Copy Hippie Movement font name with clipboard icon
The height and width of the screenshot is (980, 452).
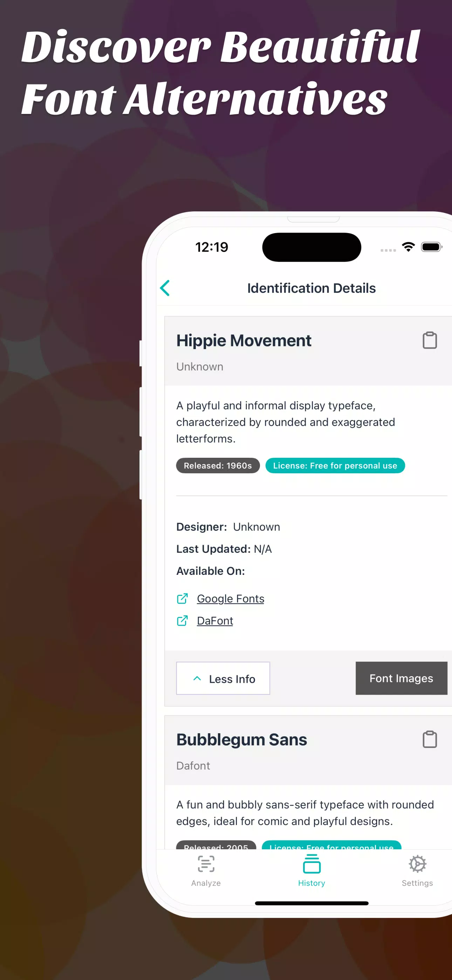pyautogui.click(x=430, y=340)
